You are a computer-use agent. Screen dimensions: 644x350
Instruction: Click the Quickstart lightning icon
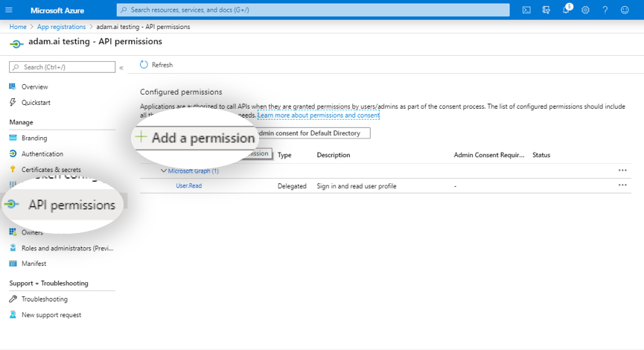click(13, 102)
